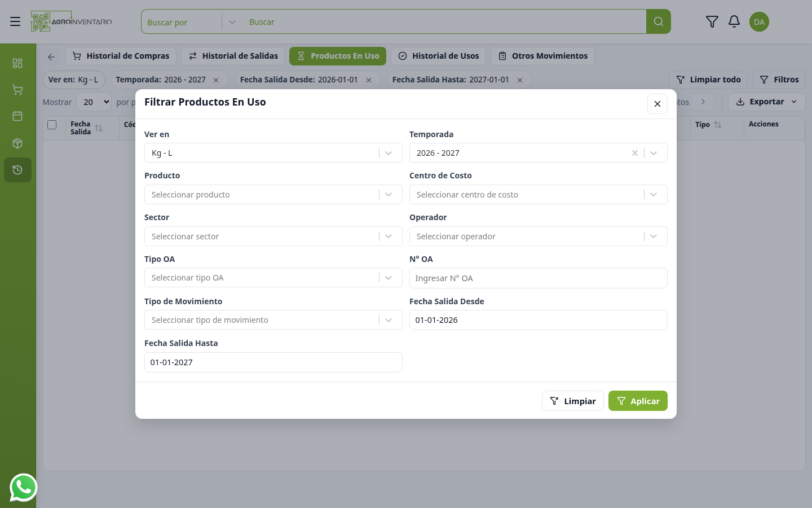The height and width of the screenshot is (508, 812).
Task: Open the notifications bell
Action: 734,21
